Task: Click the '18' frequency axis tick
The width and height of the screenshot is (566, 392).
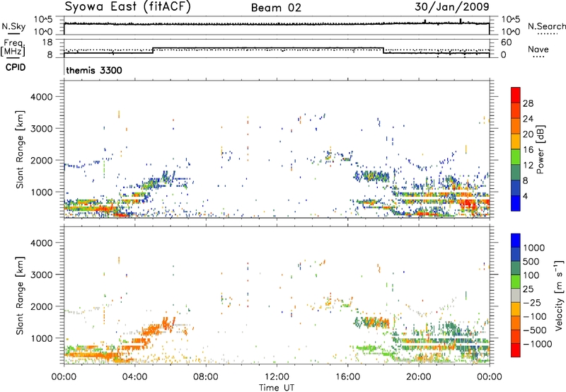Action: 47,42
